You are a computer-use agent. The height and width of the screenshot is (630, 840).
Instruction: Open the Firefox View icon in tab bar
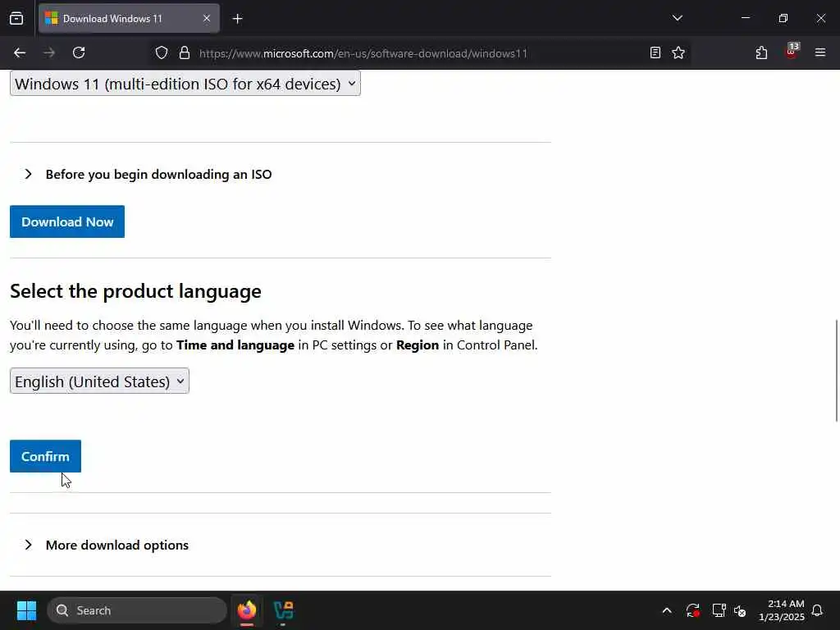(x=16, y=19)
